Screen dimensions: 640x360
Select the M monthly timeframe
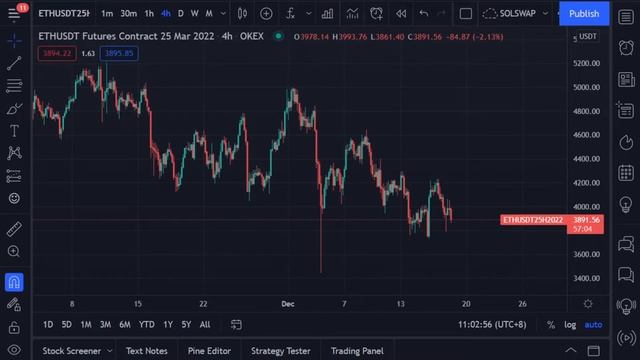pos(209,14)
